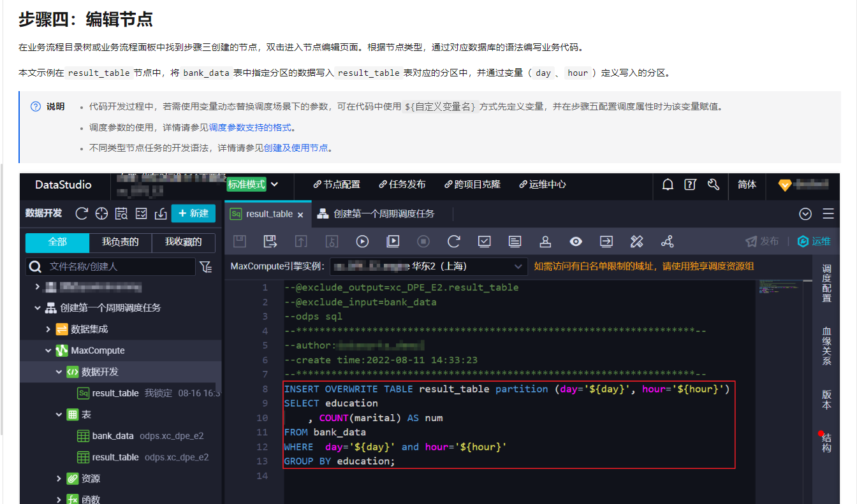Click the steal lock edit icon
The width and height of the screenshot is (857, 504).
[332, 241]
